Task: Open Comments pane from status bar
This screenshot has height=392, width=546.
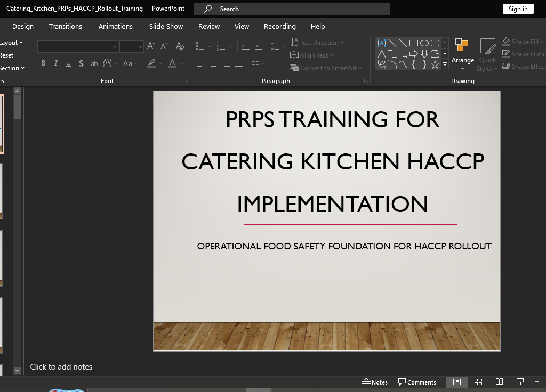Action: click(417, 382)
